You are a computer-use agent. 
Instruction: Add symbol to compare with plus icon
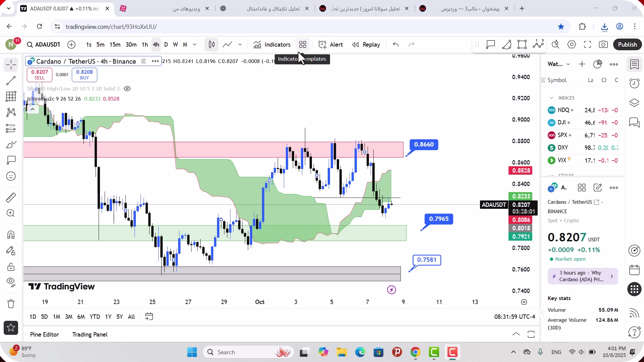pos(71,45)
